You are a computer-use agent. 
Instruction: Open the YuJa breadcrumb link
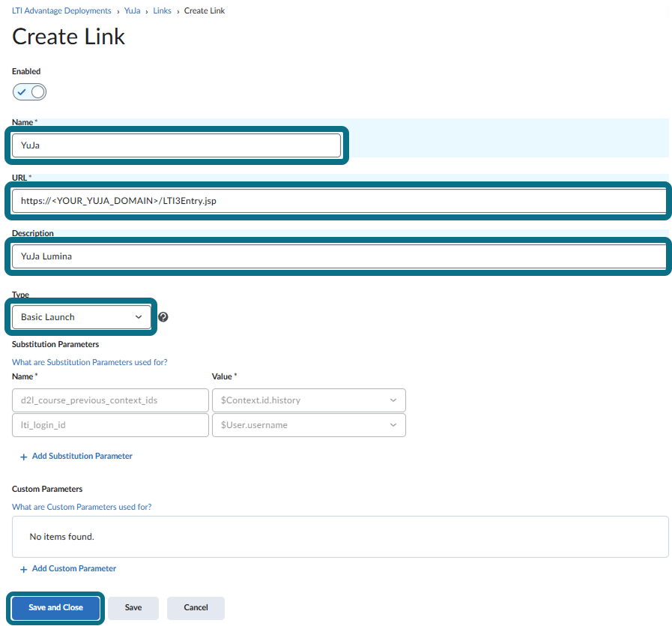(x=132, y=10)
